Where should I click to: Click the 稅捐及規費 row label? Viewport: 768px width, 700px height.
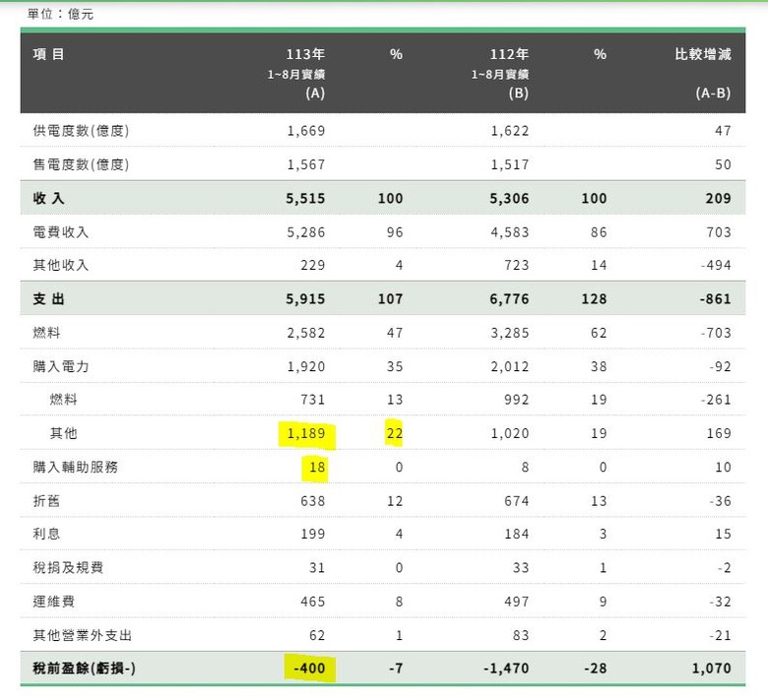coord(68,567)
